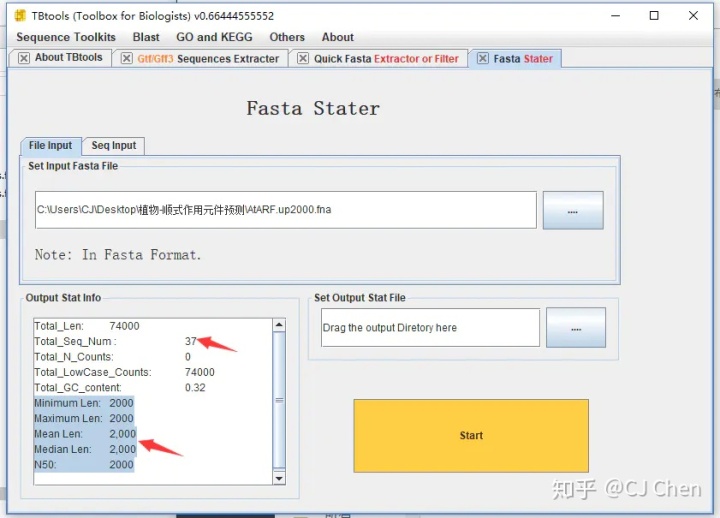The width and height of the screenshot is (720, 518).
Task: Open the About menu
Action: tap(338, 37)
